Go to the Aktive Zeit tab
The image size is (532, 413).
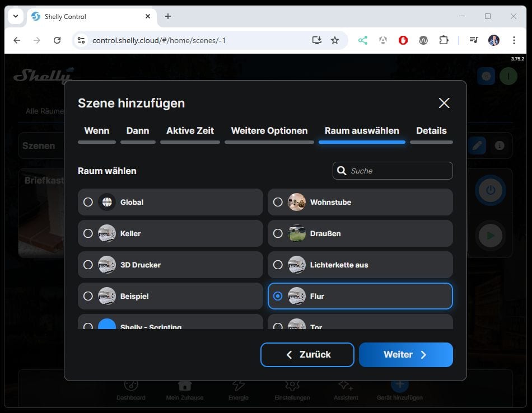(x=190, y=131)
